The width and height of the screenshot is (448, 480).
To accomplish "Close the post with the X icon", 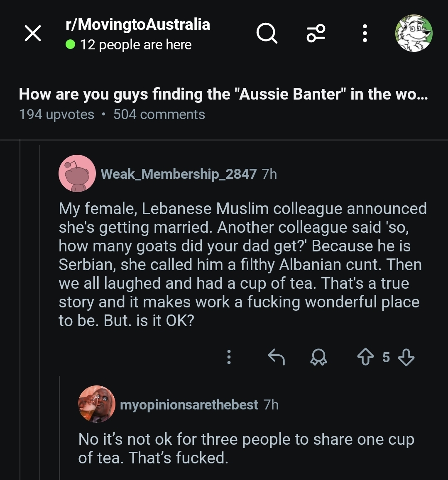I will pyautogui.click(x=33, y=33).
